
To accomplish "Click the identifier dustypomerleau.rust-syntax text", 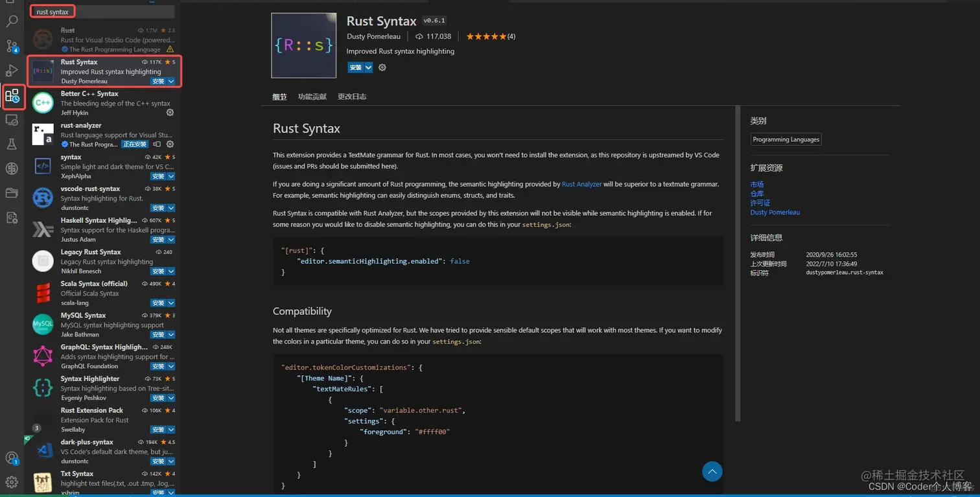I will click(845, 273).
